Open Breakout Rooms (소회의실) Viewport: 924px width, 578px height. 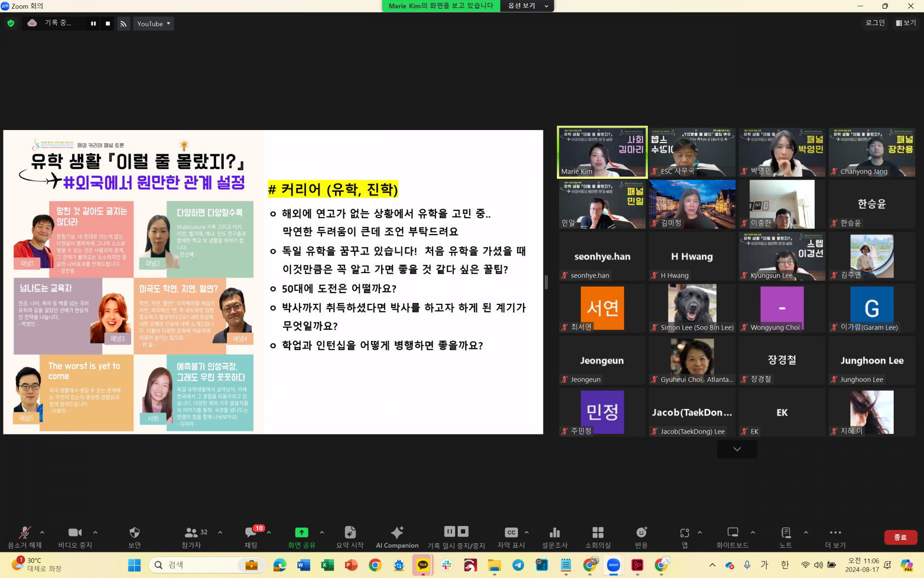[598, 532]
